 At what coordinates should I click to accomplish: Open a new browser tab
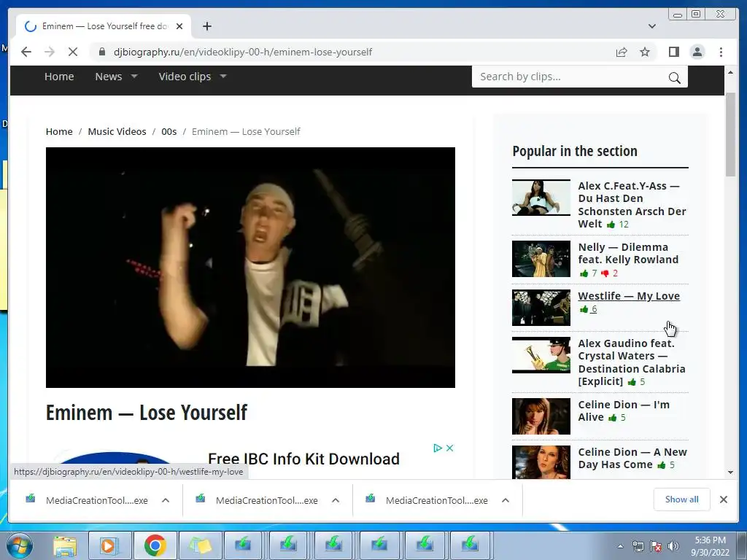pos(206,26)
